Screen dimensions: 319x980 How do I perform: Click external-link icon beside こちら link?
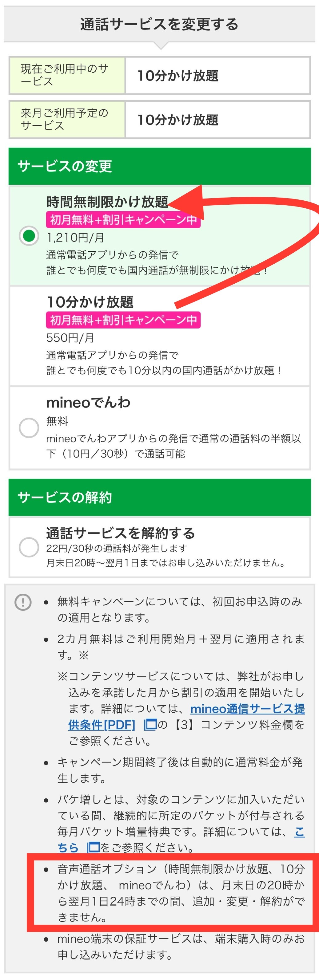pyautogui.click(x=93, y=847)
